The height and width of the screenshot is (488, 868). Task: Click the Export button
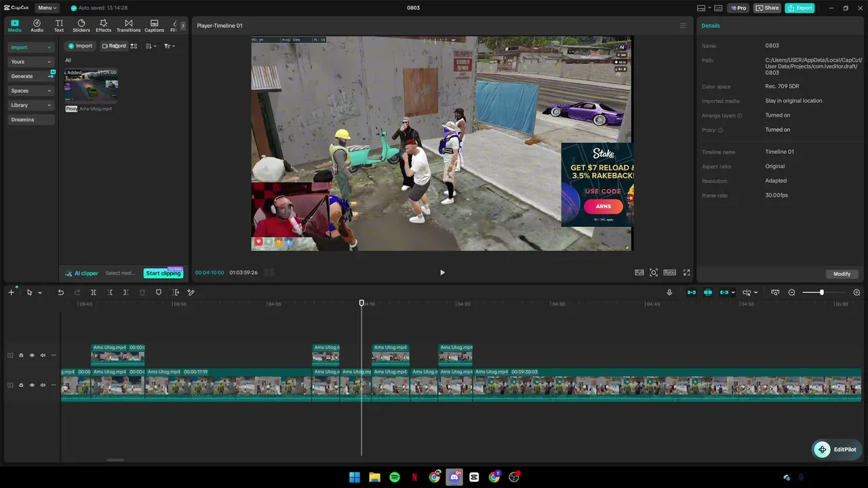tap(800, 8)
